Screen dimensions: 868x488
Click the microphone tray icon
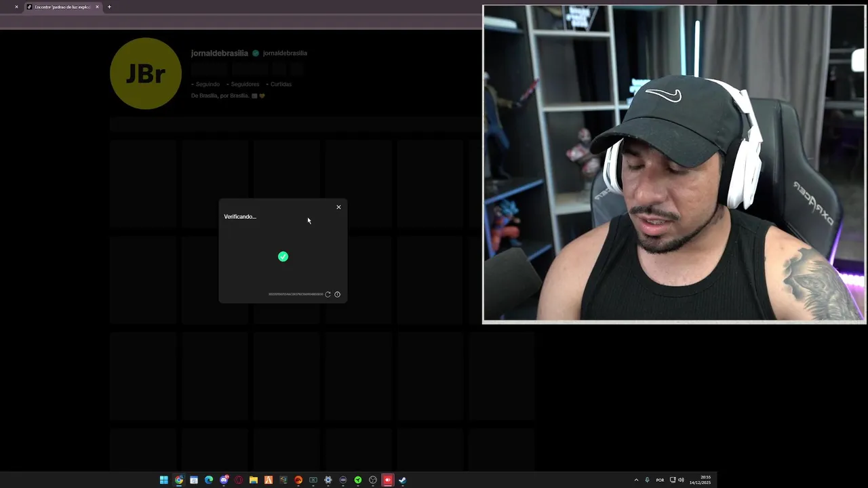click(x=647, y=480)
